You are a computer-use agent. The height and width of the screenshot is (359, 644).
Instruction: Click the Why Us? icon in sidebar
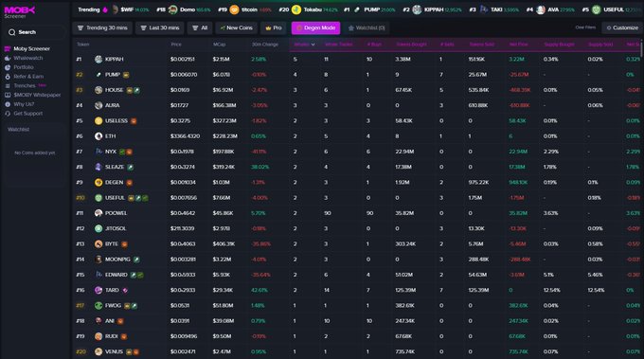(x=8, y=104)
